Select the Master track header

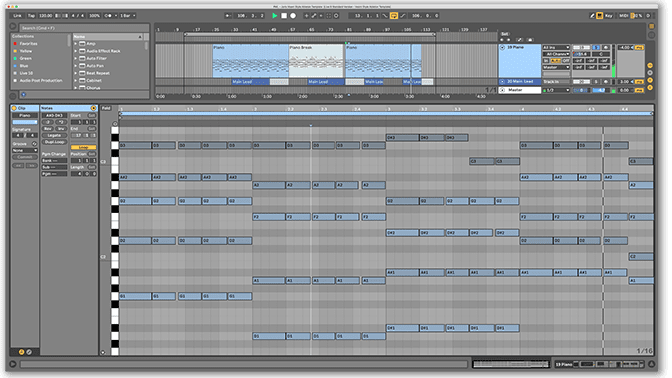(519, 90)
